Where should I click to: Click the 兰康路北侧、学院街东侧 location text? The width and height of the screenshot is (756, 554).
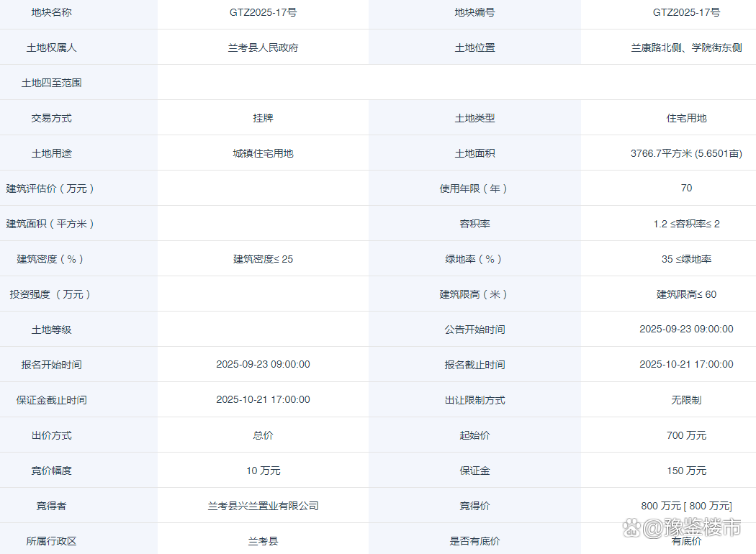[687, 47]
